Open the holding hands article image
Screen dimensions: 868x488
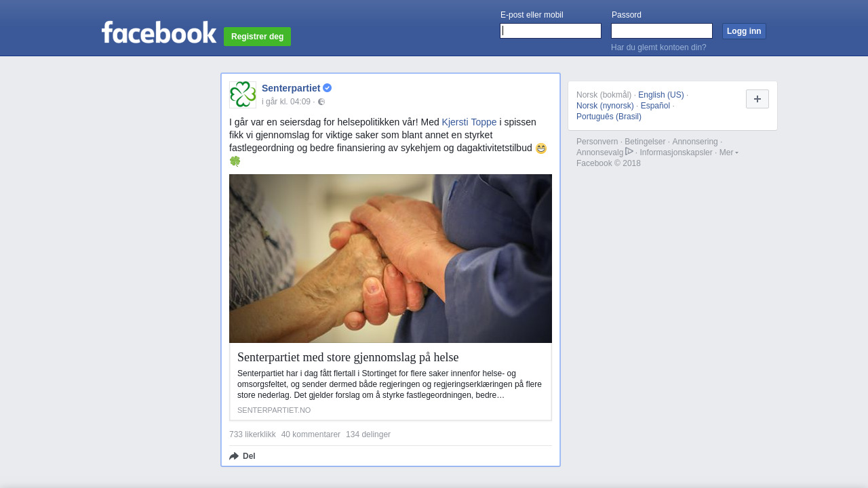pyautogui.click(x=391, y=258)
